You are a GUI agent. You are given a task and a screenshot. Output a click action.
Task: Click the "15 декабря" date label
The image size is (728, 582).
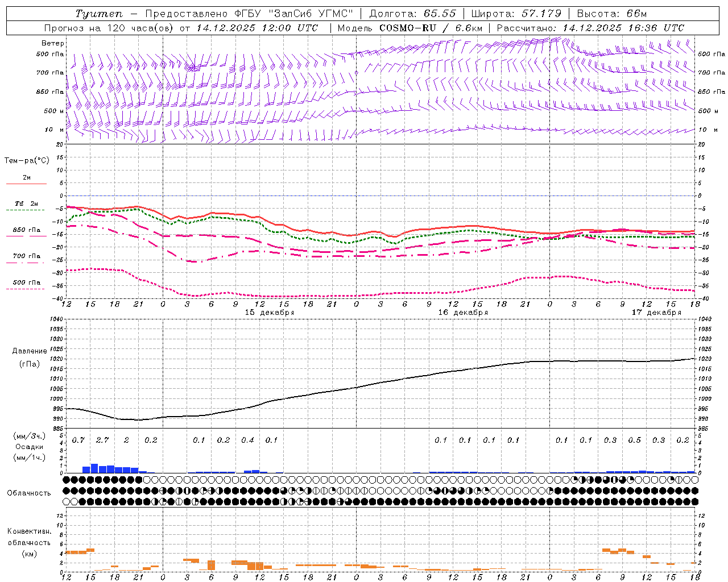[x=270, y=313]
